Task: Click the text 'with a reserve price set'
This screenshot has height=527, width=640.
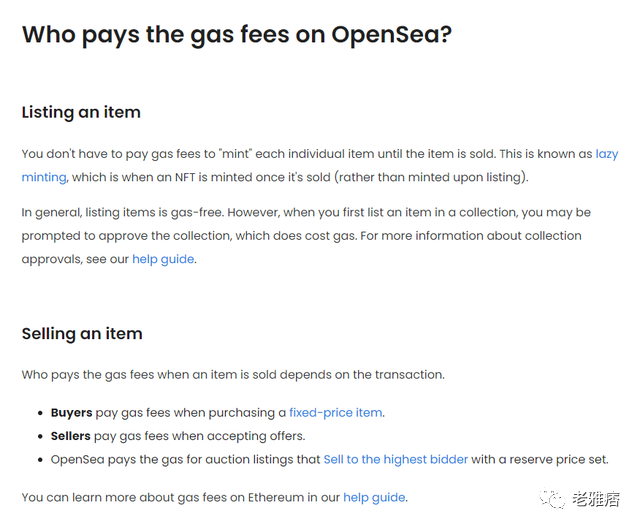Action: 540,460
